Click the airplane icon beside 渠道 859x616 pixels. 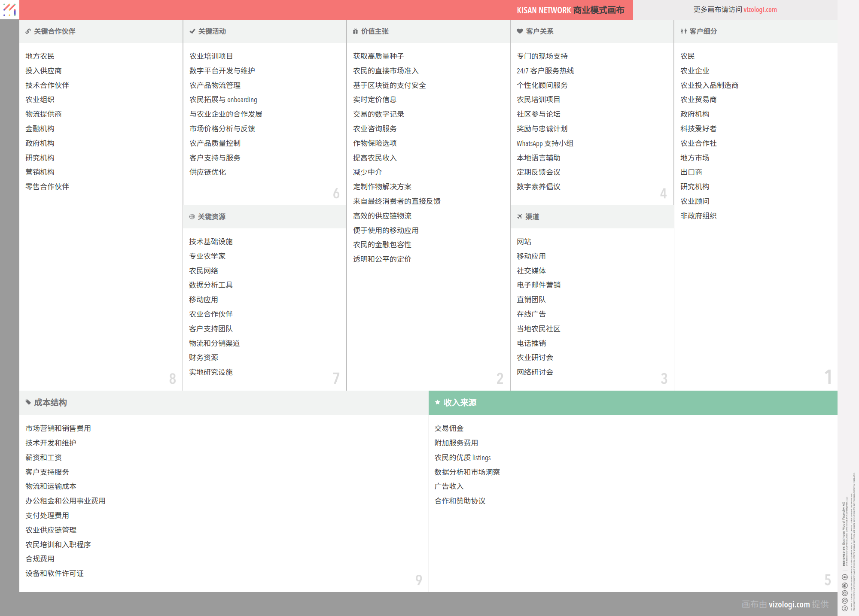pyautogui.click(x=519, y=217)
